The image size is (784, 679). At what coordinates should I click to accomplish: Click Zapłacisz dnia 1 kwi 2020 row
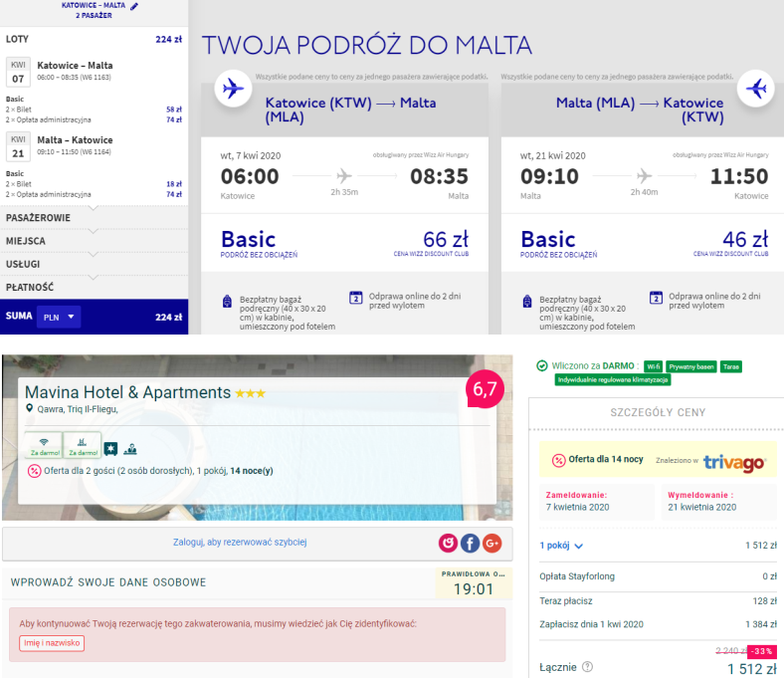[658, 624]
